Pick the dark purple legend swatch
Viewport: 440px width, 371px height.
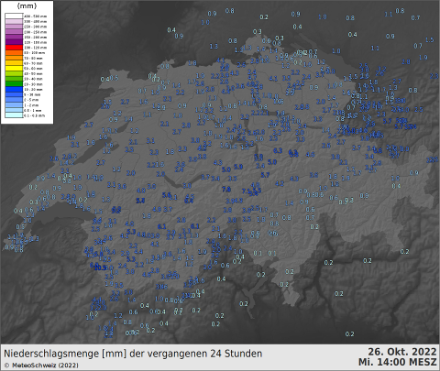pos(14,42)
